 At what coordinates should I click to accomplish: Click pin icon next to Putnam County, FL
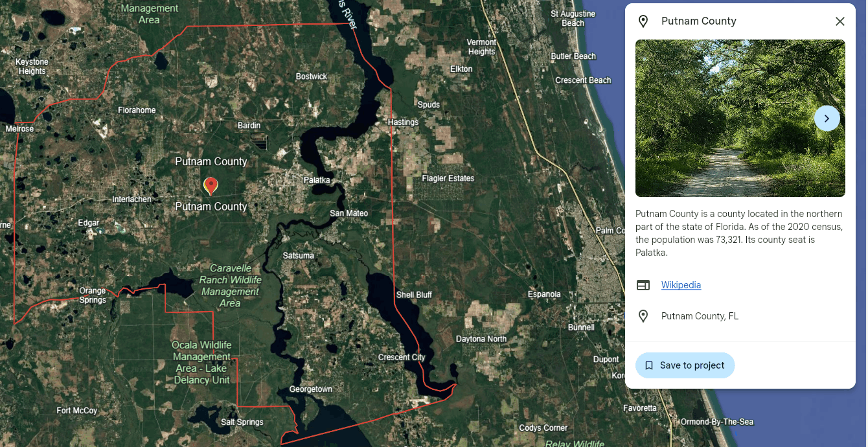point(643,316)
